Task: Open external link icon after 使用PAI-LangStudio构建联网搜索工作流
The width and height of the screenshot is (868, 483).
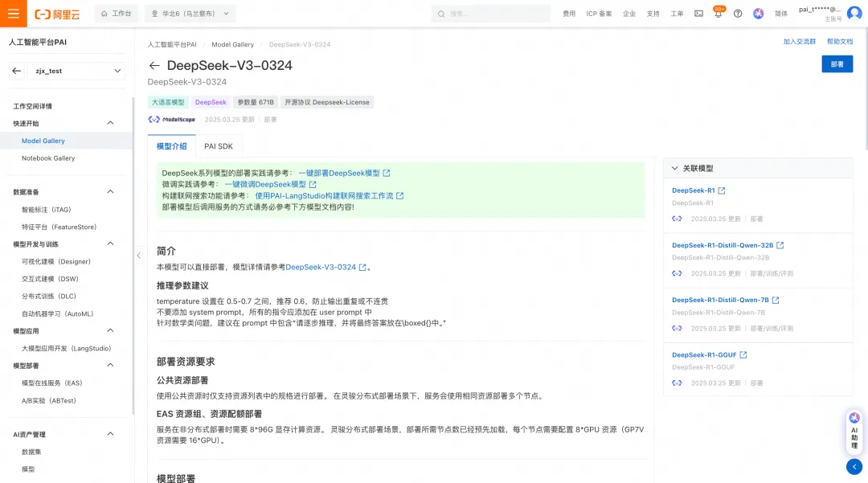Action: click(x=399, y=196)
